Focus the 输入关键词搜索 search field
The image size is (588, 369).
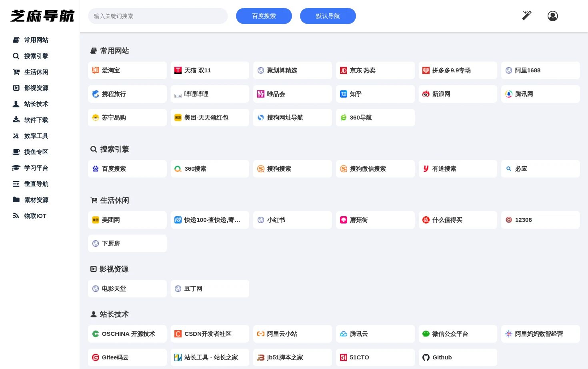[x=158, y=16]
